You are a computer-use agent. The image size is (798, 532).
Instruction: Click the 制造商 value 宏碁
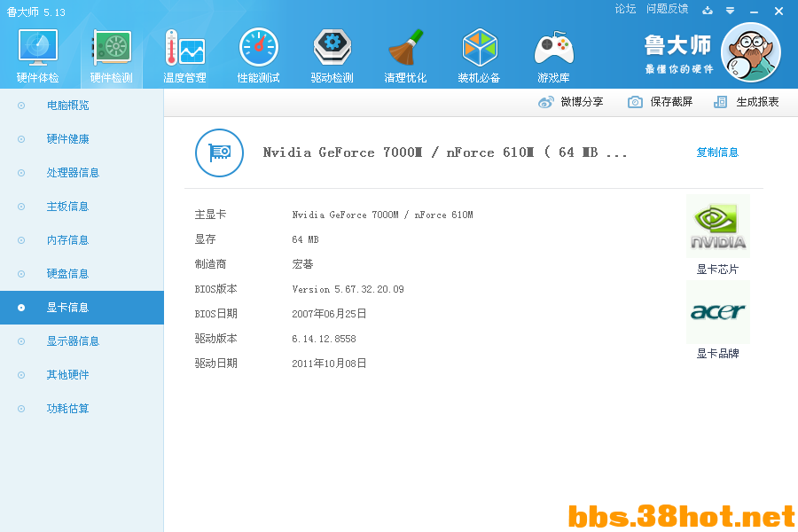tap(302, 264)
